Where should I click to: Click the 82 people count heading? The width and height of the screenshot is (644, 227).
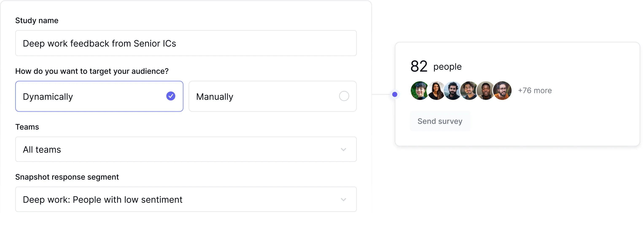[436, 66]
